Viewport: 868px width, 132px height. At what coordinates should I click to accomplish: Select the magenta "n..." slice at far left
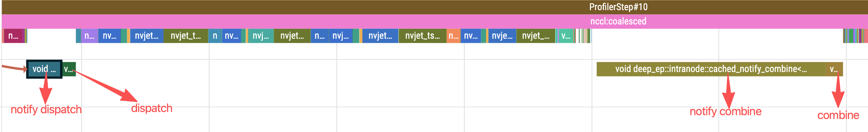pyautogui.click(x=13, y=36)
